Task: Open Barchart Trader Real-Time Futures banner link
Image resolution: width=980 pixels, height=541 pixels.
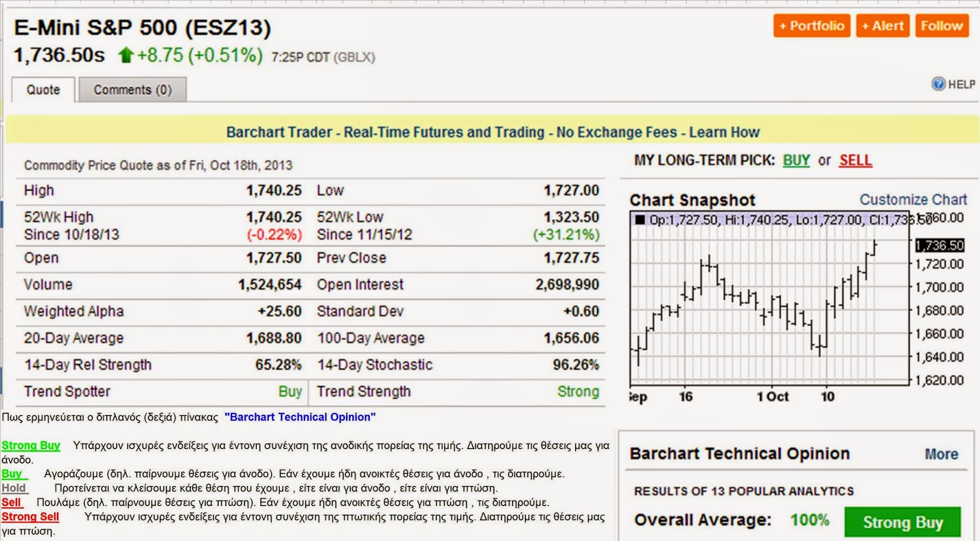Action: point(492,132)
